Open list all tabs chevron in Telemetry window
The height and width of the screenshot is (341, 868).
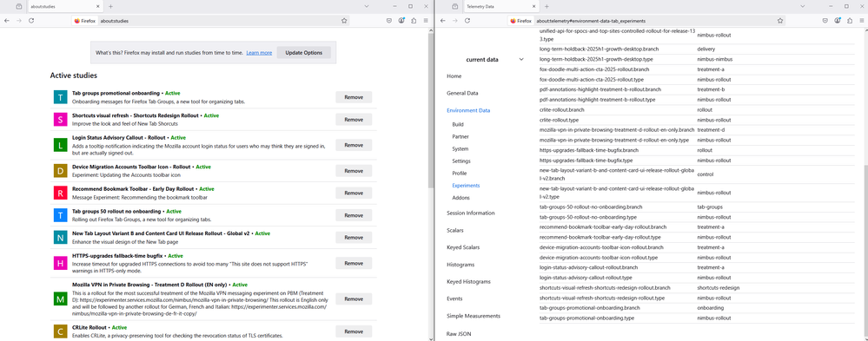802,6
